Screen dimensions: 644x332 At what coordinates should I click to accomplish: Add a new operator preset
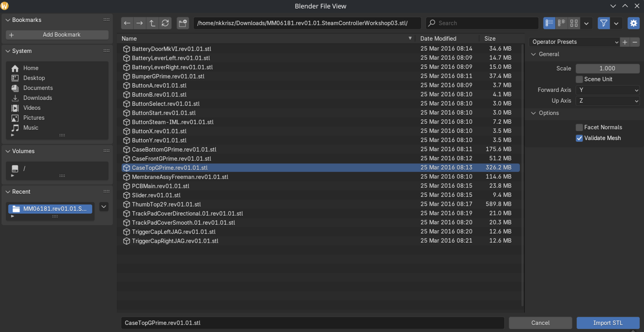pos(625,42)
